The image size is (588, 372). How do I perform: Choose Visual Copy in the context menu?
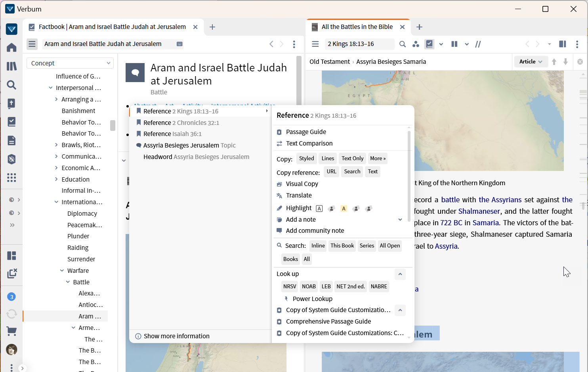point(302,184)
